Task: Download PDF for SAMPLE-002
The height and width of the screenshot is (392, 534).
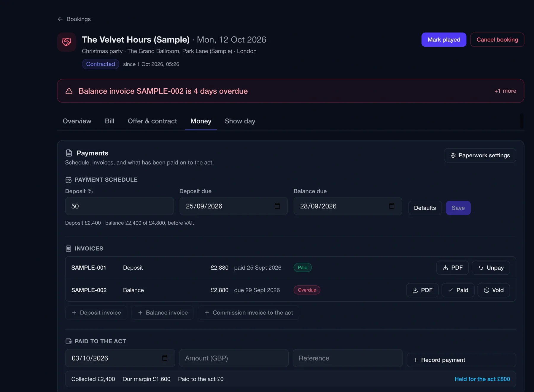Action: pyautogui.click(x=422, y=290)
